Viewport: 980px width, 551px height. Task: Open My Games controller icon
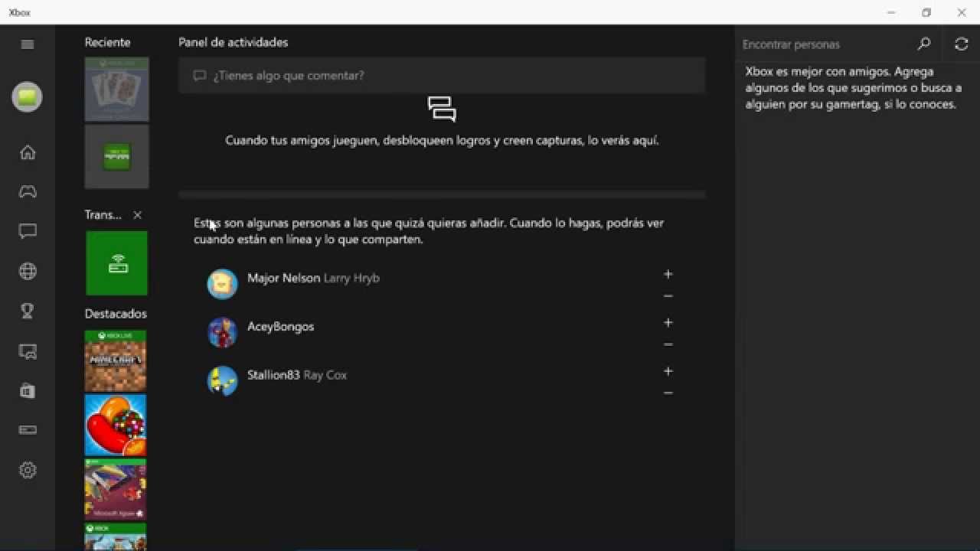point(28,192)
